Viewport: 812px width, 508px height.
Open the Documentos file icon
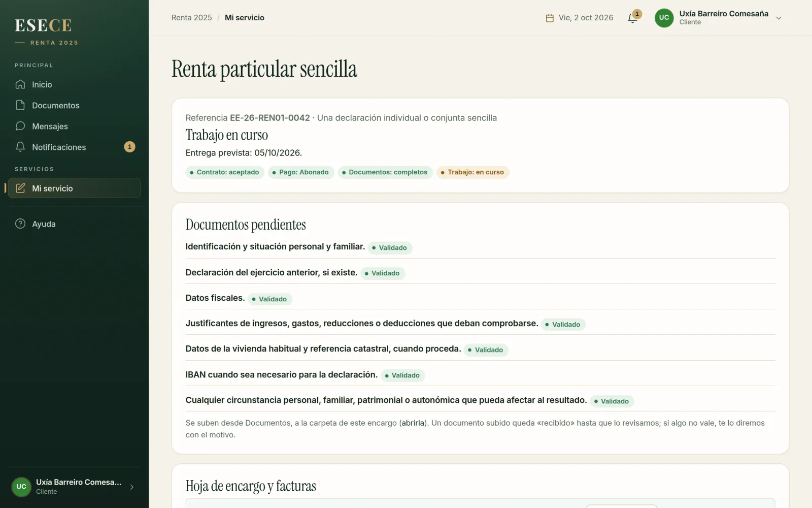pyautogui.click(x=20, y=105)
